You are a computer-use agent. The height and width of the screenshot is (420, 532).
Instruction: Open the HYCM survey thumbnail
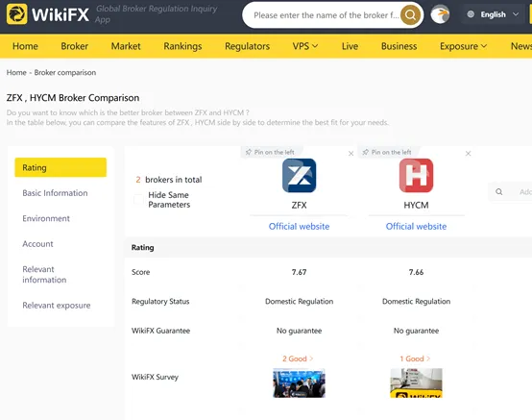416,383
